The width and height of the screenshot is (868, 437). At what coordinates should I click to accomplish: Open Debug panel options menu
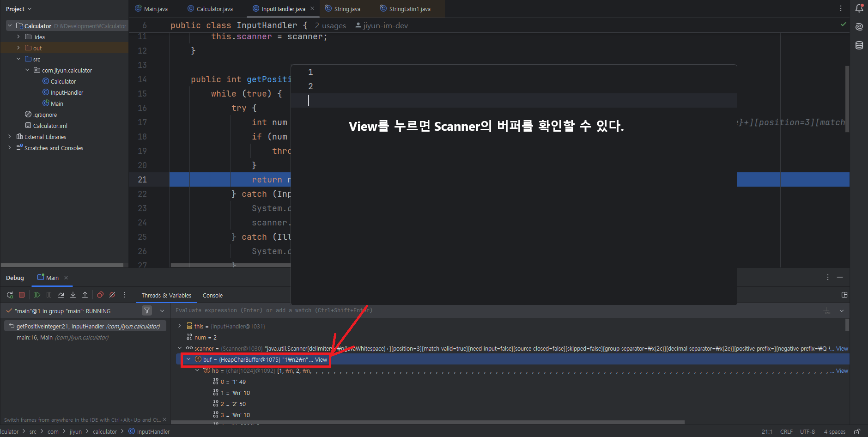coord(828,277)
